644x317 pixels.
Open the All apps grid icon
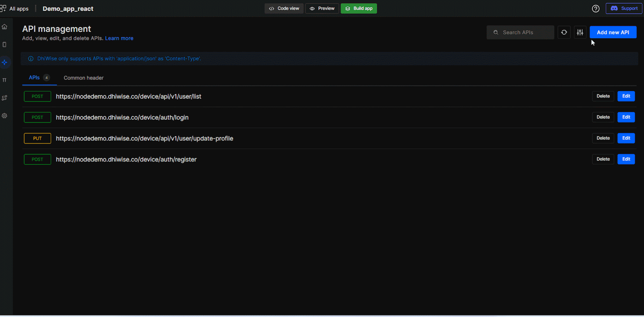[3, 8]
